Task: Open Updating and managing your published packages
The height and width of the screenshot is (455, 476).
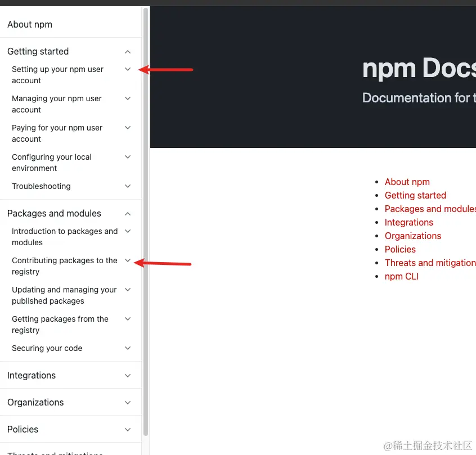Action: (64, 295)
